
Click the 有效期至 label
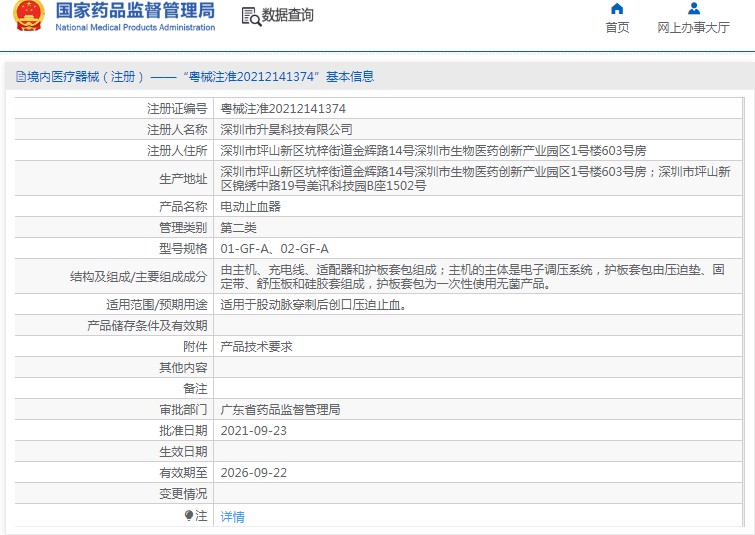[183, 473]
